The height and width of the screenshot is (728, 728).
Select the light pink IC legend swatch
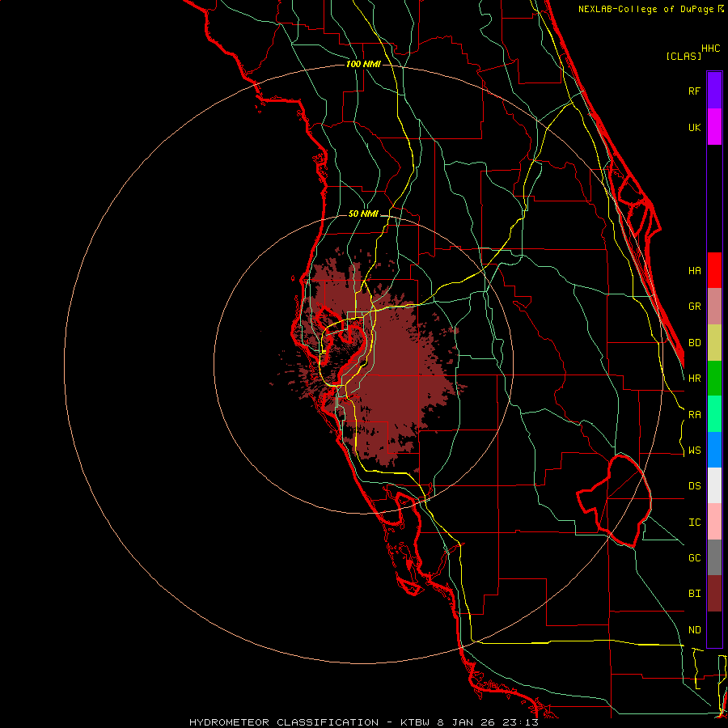(714, 522)
